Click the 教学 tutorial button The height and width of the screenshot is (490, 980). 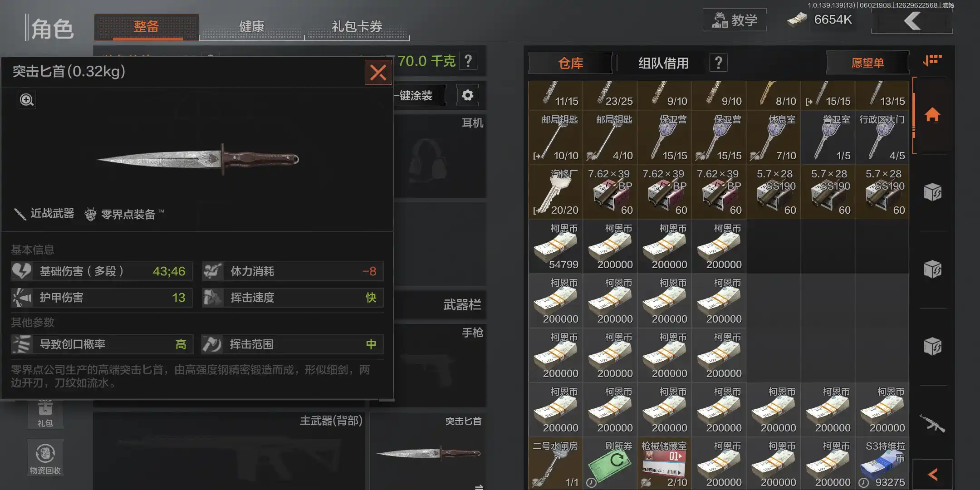click(x=735, y=20)
